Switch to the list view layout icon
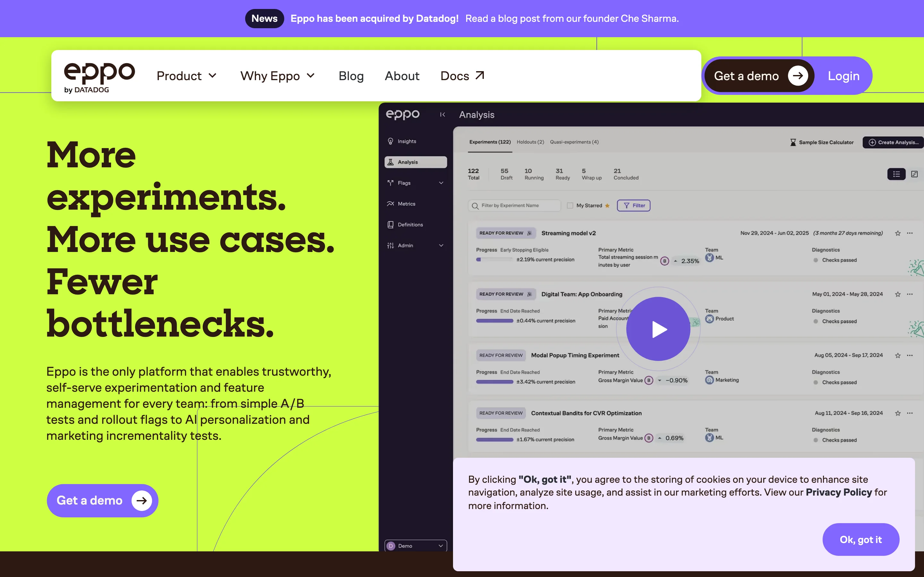Screen dimensions: 924x577 coord(896,174)
